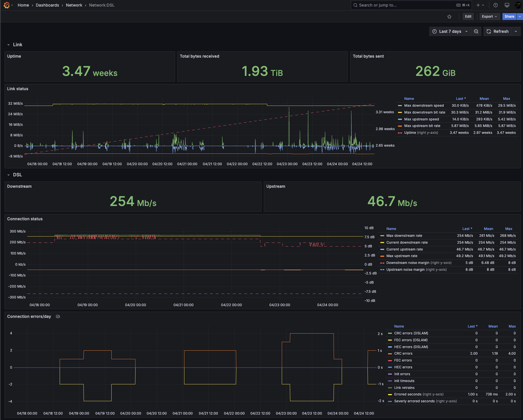
Task: Open the Link status panel title
Action: pos(18,89)
